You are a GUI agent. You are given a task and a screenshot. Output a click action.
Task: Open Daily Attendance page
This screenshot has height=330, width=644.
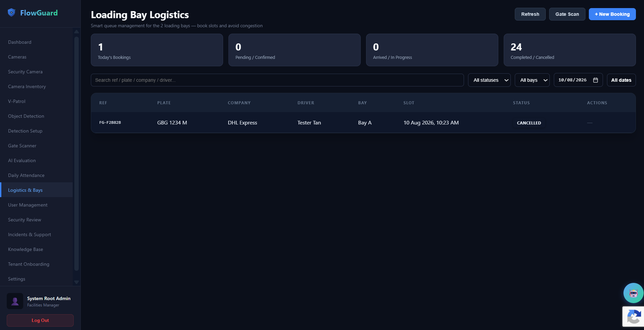point(36,175)
